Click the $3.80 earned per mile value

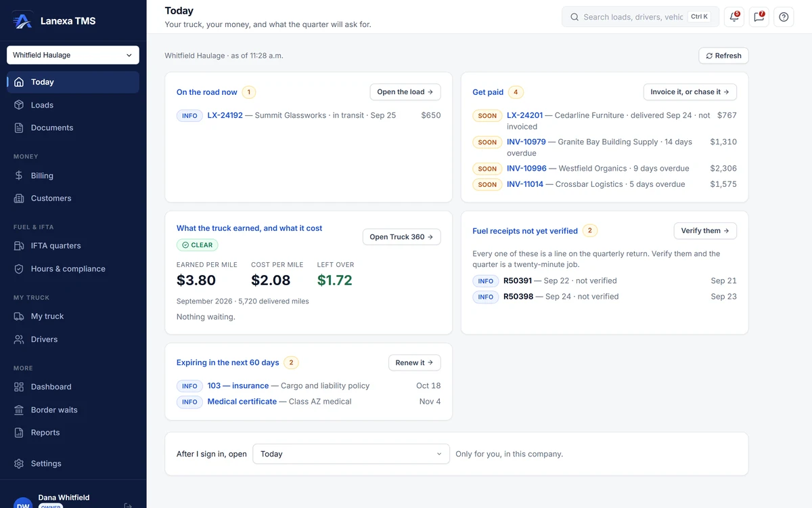click(x=196, y=280)
